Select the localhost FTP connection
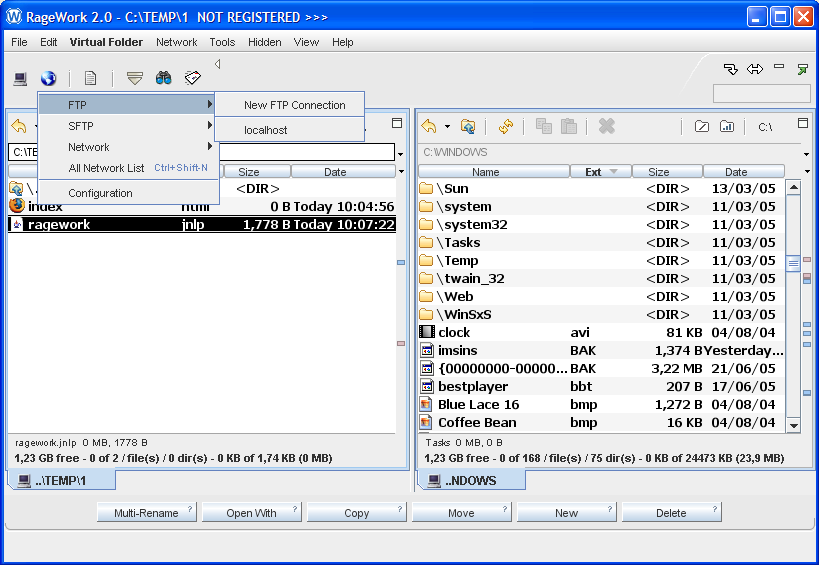Viewport: 819px width, 565px height. click(x=289, y=130)
